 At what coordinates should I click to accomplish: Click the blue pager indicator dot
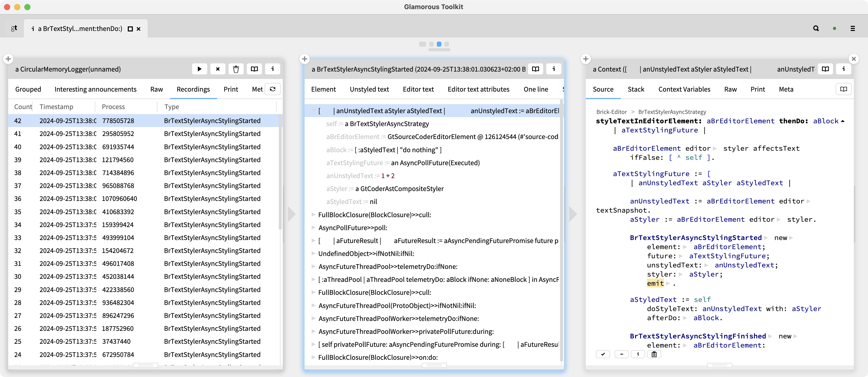[x=439, y=44]
